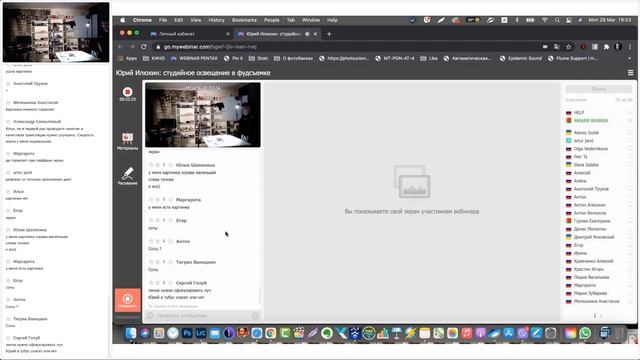Click the Chrome profile avatar
The height and width of the screenshot is (360, 640).
point(618,47)
